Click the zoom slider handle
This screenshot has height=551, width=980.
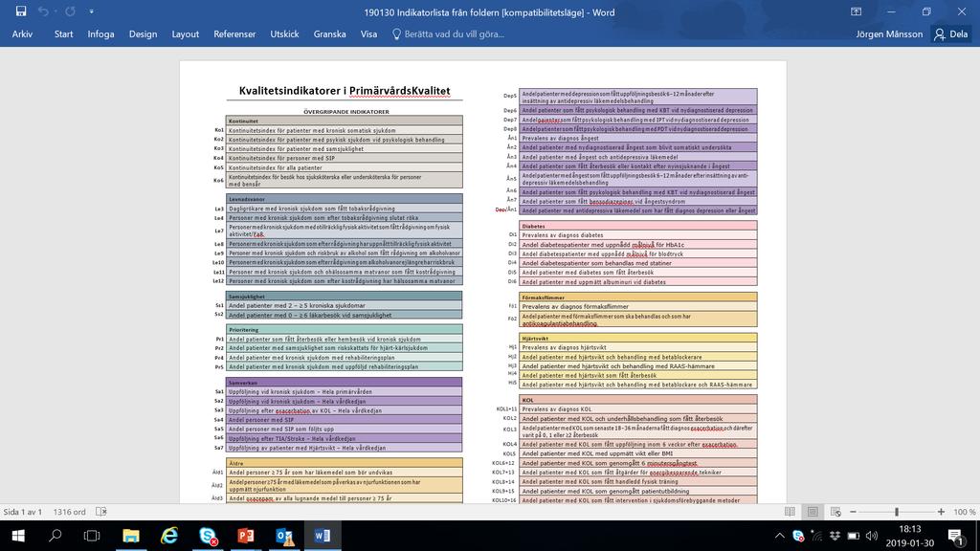[x=897, y=512]
